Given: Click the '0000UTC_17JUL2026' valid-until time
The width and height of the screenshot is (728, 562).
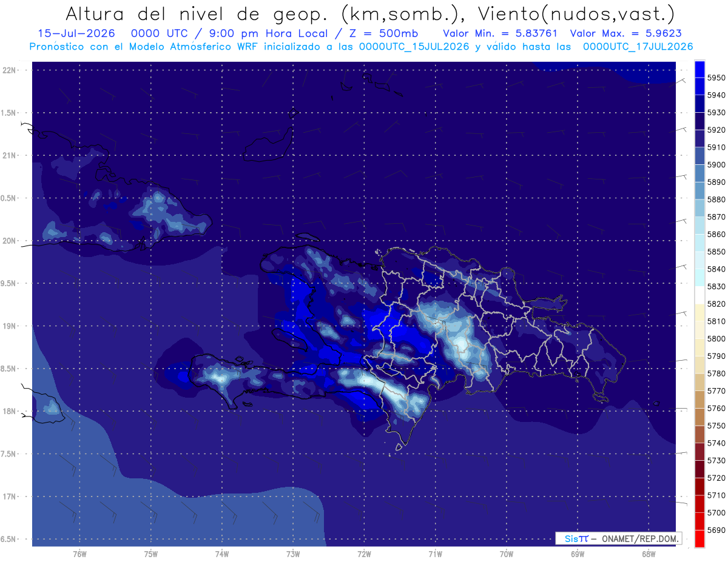Looking at the screenshot, I should point(638,46).
